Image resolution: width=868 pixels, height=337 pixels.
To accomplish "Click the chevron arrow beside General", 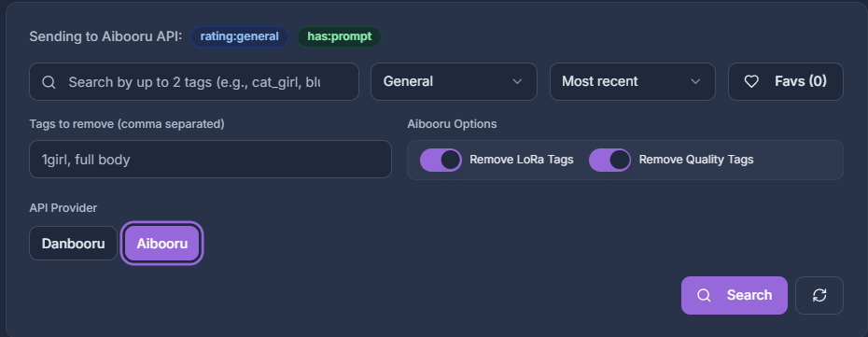I will [517, 82].
